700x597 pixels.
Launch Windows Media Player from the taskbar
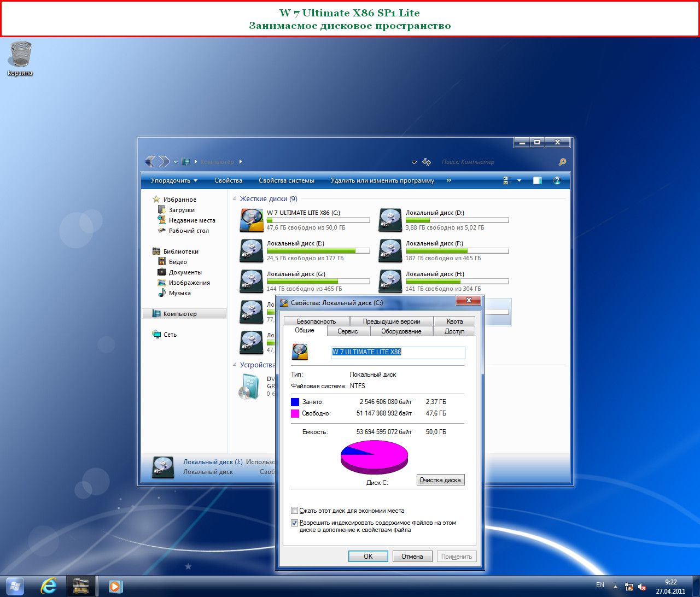click(x=115, y=586)
